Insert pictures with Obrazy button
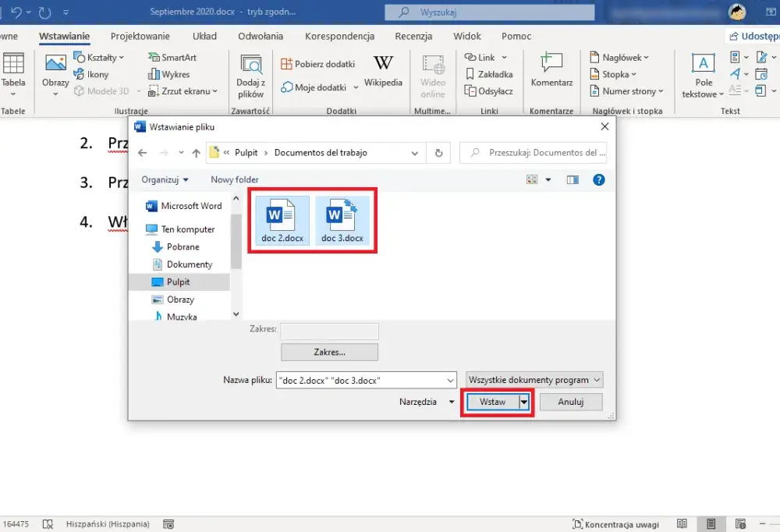Viewport: 780px width, 532px height. [55, 75]
